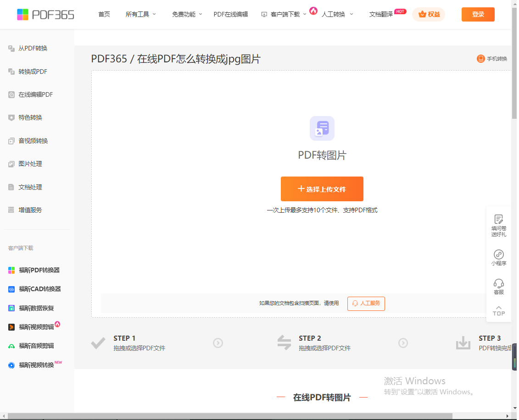Click the 转换成PDF sidebar icon
Screen dimensions: 519x420
(x=11, y=72)
